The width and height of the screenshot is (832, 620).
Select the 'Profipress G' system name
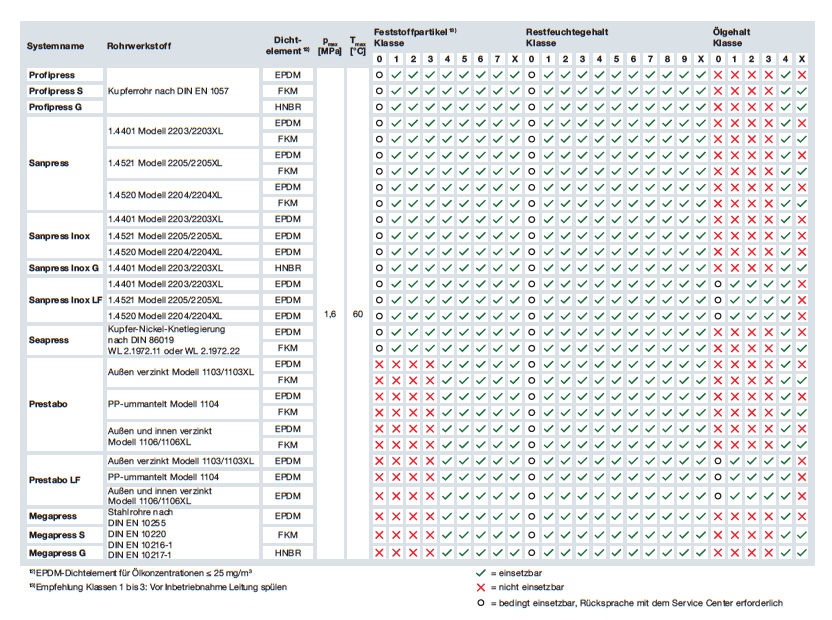(55, 107)
